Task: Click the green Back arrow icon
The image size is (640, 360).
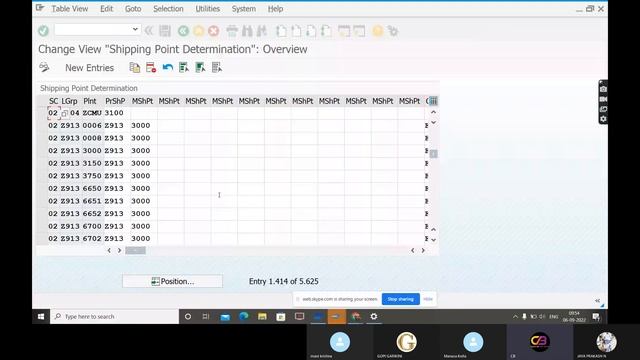Action: click(183, 31)
